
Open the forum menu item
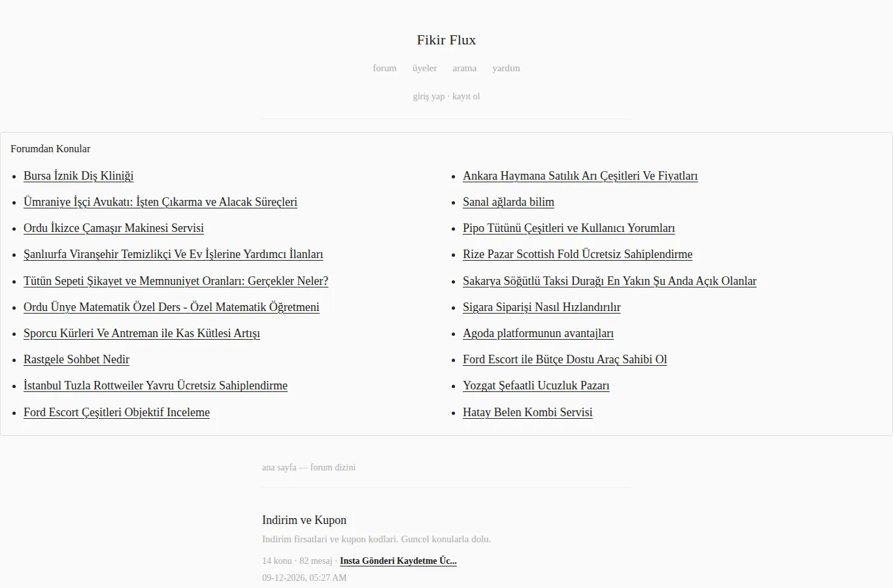click(384, 68)
